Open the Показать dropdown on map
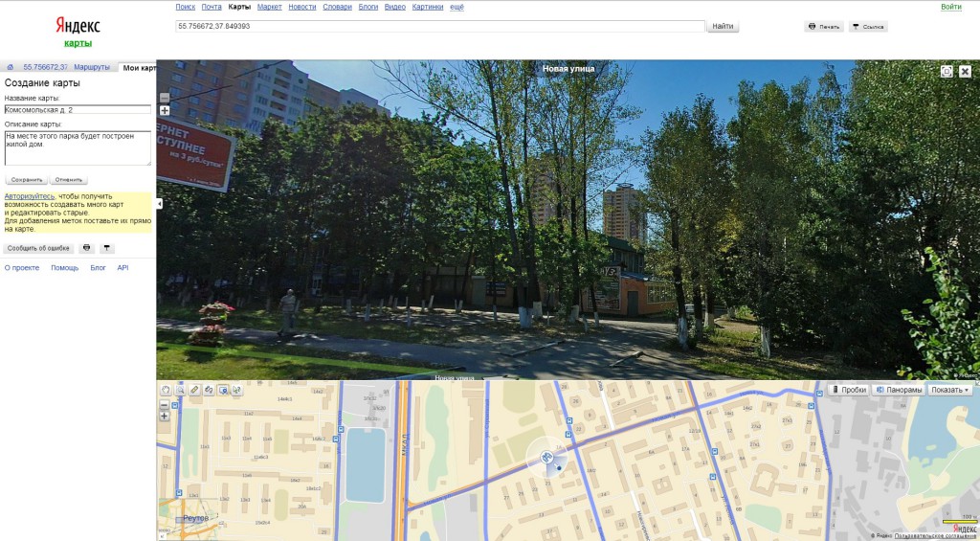The width and height of the screenshot is (980, 541). [x=949, y=390]
